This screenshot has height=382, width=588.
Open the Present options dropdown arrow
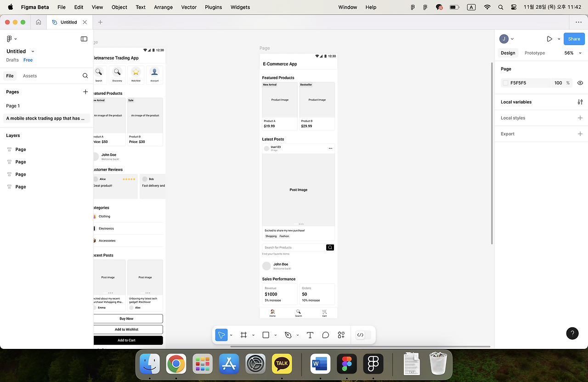pyautogui.click(x=559, y=39)
